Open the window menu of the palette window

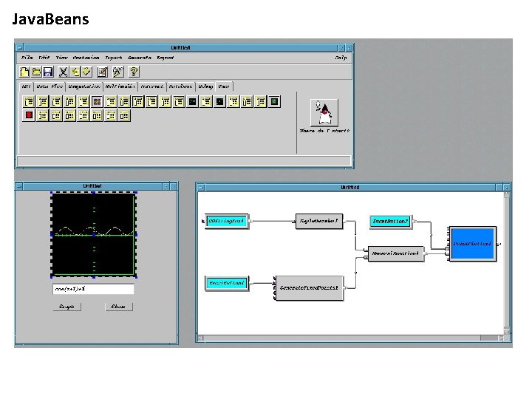(20, 48)
